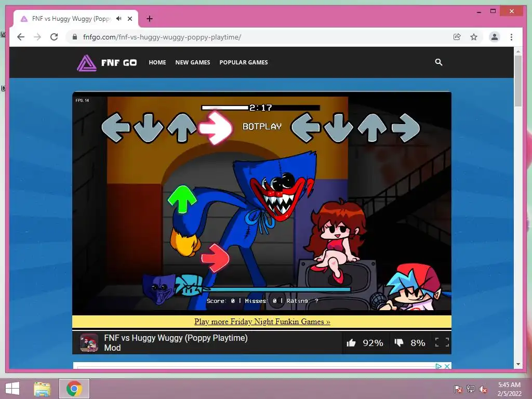532x399 pixels.
Task: Open File Explorer from the taskbar
Action: pos(42,389)
